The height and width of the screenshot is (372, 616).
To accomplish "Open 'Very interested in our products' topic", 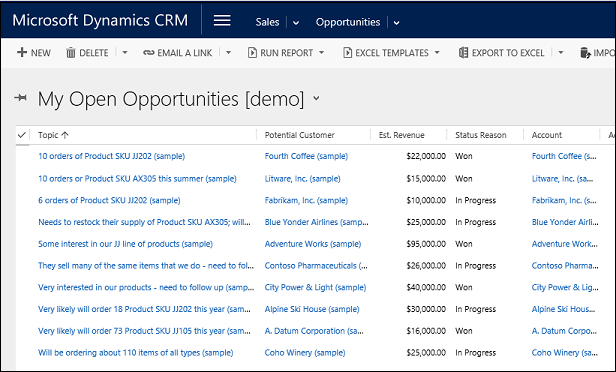I will [x=146, y=288].
